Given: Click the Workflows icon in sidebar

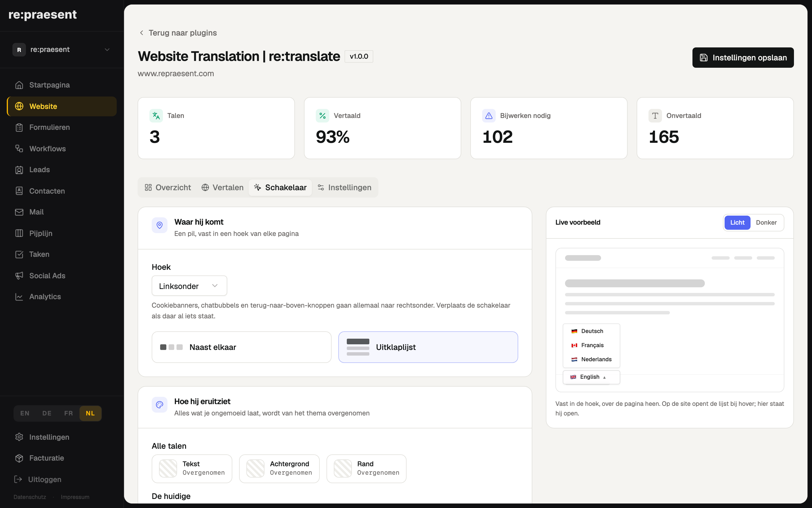Looking at the screenshot, I should pyautogui.click(x=19, y=148).
